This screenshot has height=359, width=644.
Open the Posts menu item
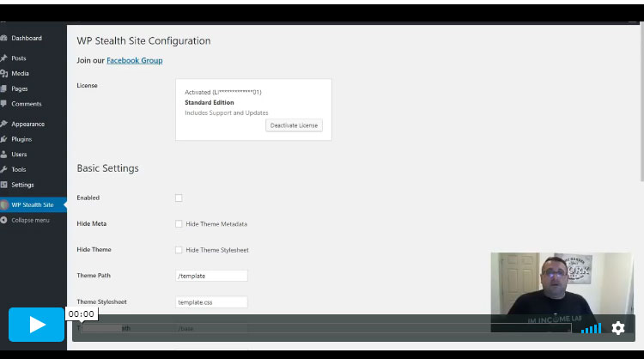[x=19, y=58]
